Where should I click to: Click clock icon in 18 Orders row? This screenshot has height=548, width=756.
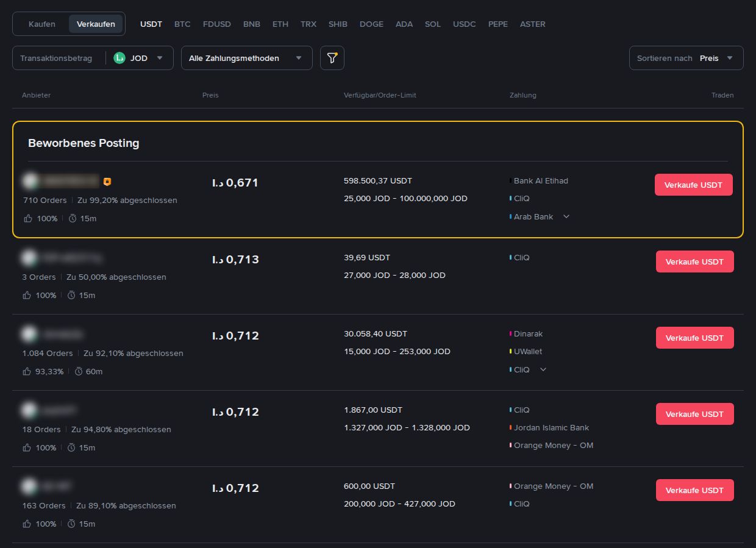71,447
